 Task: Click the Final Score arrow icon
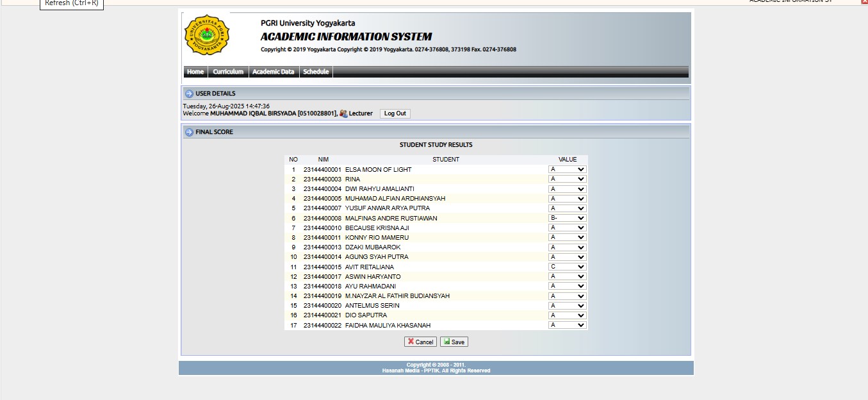pyautogui.click(x=189, y=132)
